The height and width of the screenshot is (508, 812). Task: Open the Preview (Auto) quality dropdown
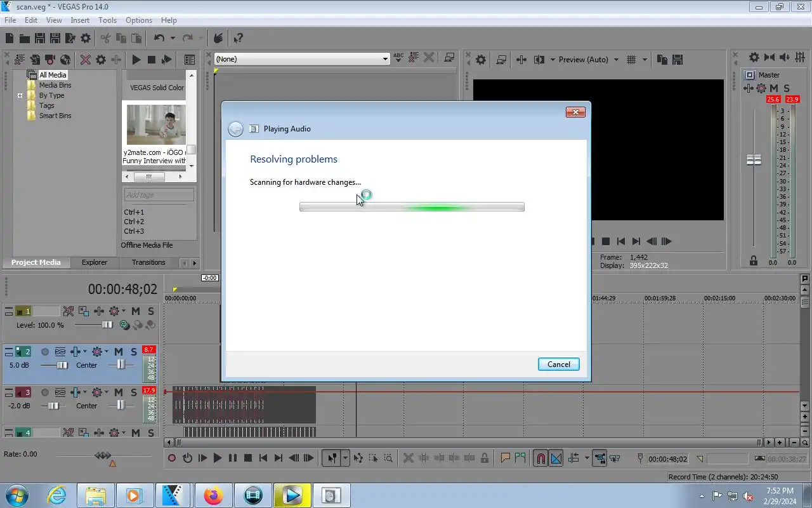tap(588, 59)
